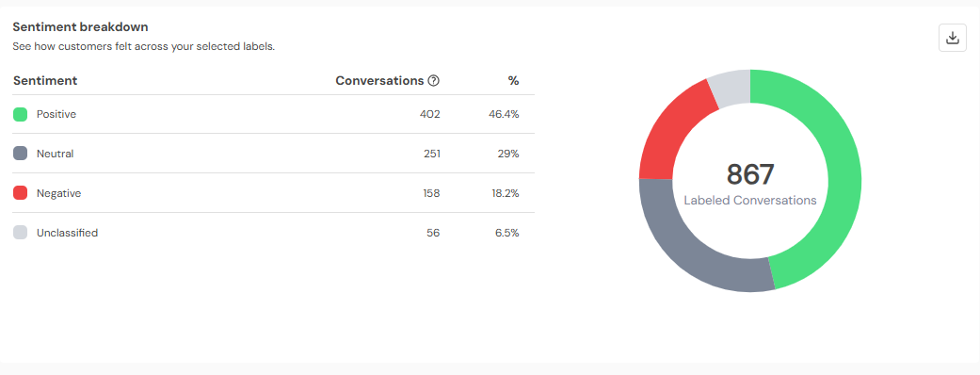The image size is (980, 375).
Task: Click the red Negative color swatch
Action: tap(20, 193)
